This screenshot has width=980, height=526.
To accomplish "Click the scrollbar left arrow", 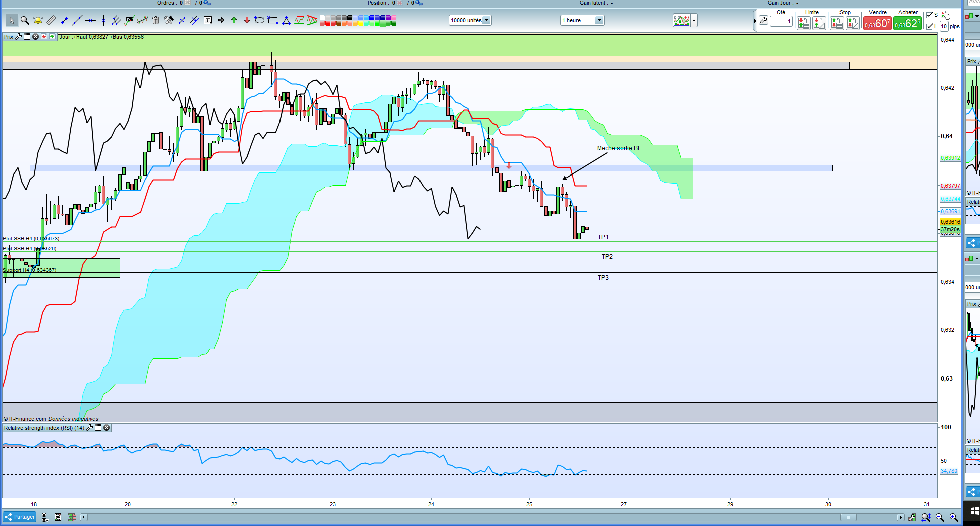I will (84, 517).
